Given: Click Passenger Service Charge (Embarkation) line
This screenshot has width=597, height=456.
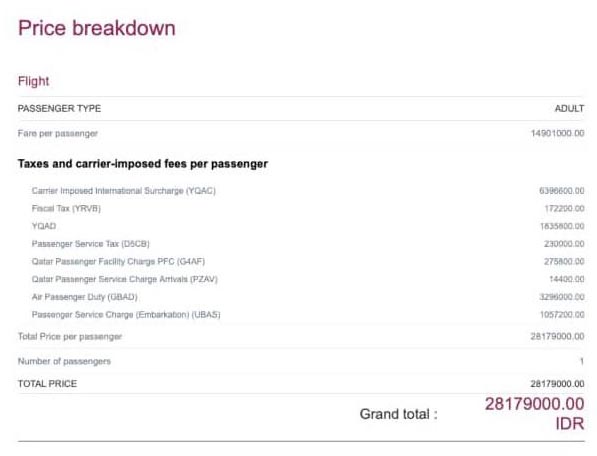Looking at the screenshot, I should [126, 315].
